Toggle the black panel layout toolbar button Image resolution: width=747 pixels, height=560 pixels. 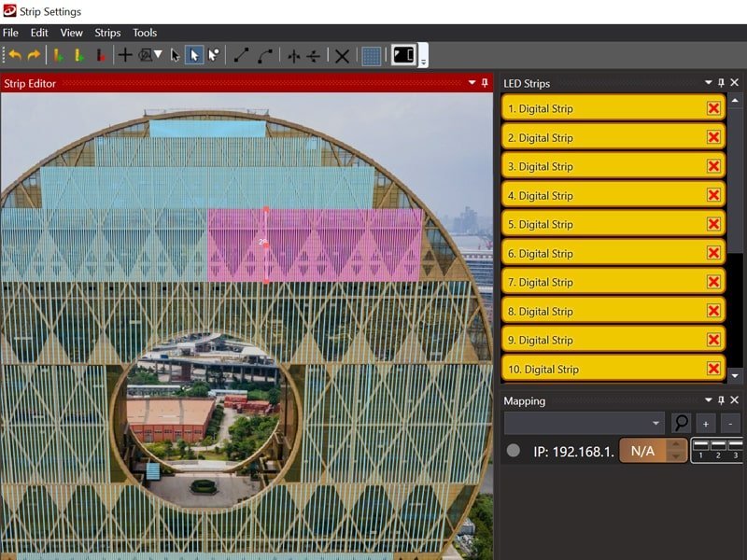pos(403,55)
